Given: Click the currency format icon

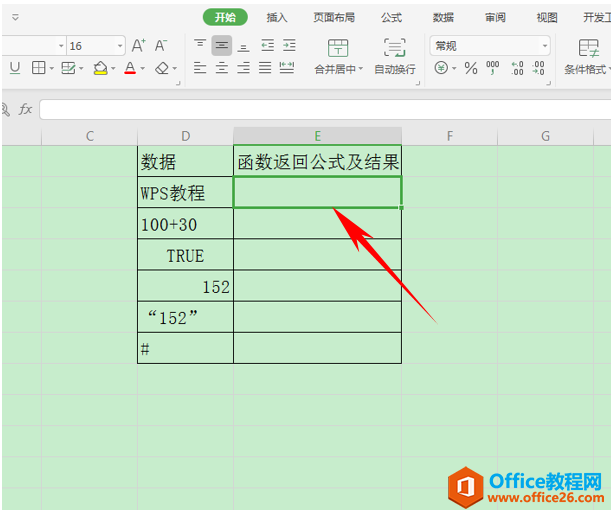Looking at the screenshot, I should click(x=441, y=68).
